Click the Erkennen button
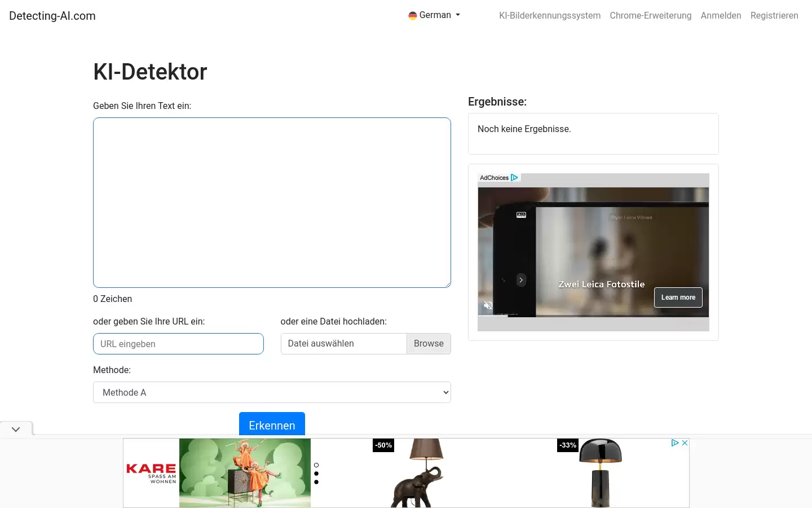 [272, 424]
